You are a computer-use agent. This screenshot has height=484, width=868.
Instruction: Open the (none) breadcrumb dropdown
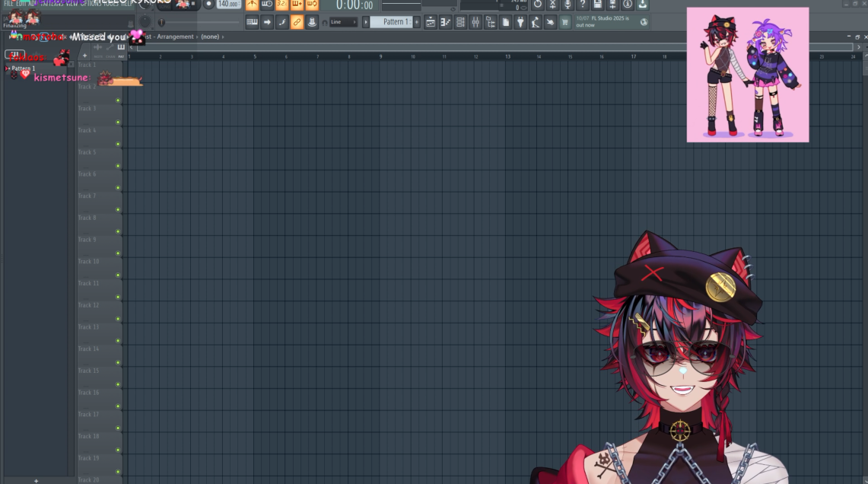point(210,37)
